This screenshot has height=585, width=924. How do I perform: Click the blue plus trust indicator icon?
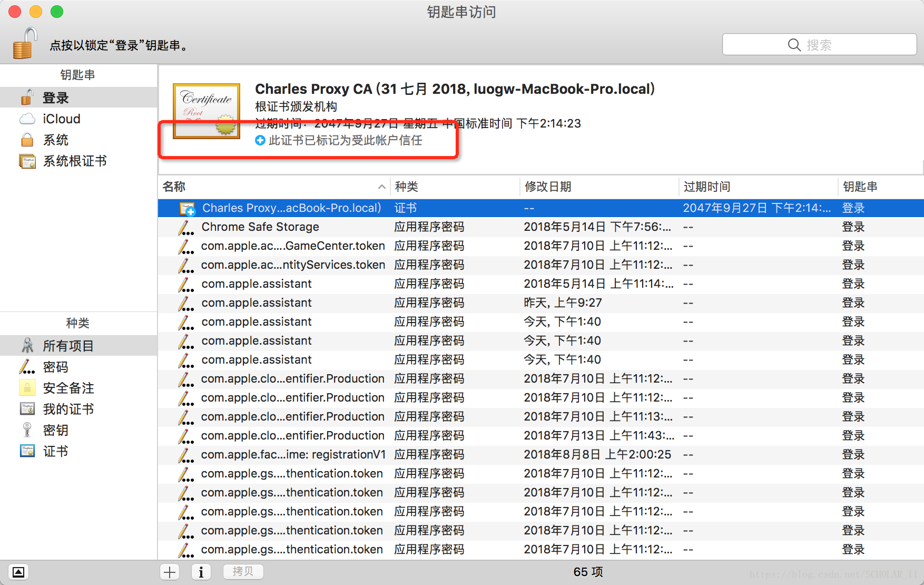point(260,140)
